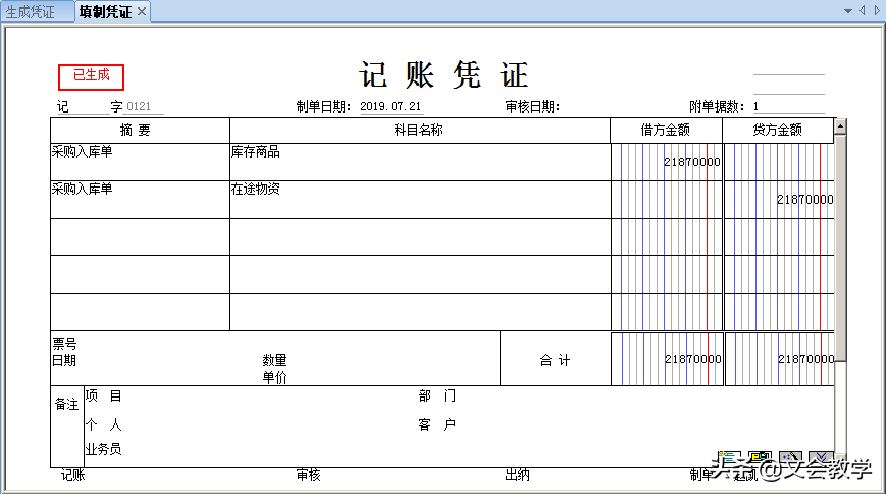The width and height of the screenshot is (887, 495).
Task: Click the 已生成 status stamp
Action: point(91,77)
